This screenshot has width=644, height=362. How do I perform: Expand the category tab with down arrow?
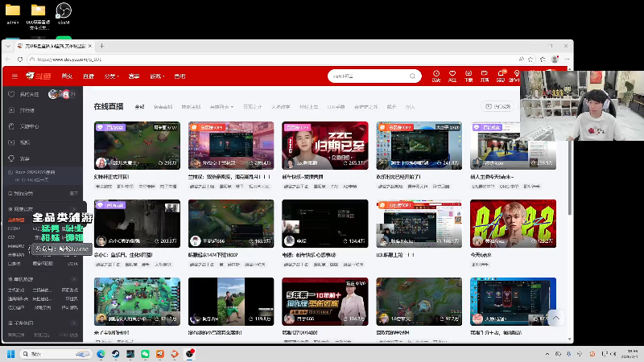(x=222, y=107)
